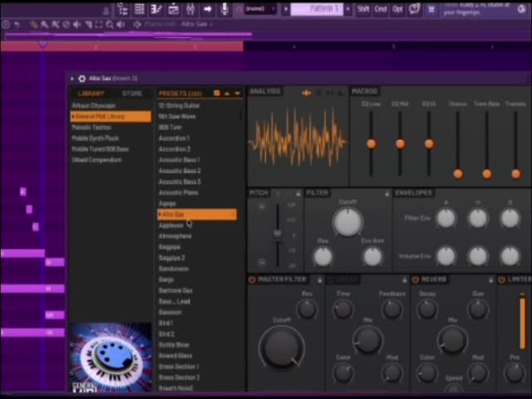This screenshot has width=532, height=399.
Task: Switch to the Store tab
Action: pyautogui.click(x=132, y=94)
